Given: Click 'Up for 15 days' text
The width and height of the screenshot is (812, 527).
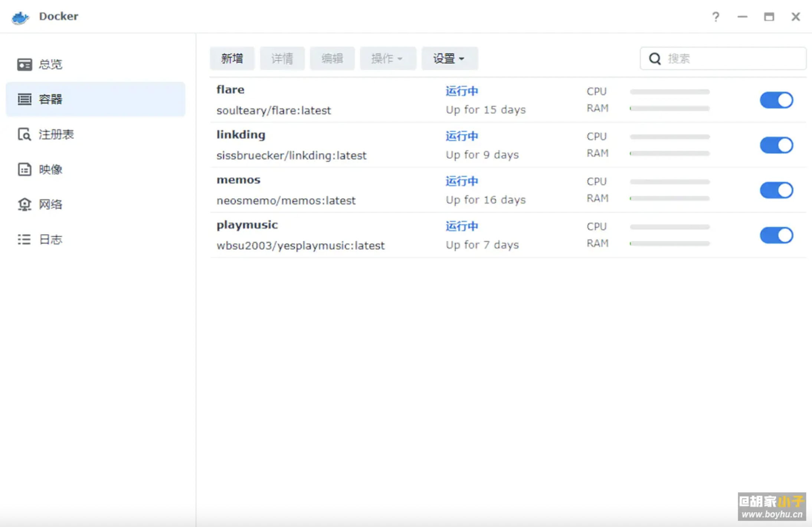Looking at the screenshot, I should pos(485,110).
